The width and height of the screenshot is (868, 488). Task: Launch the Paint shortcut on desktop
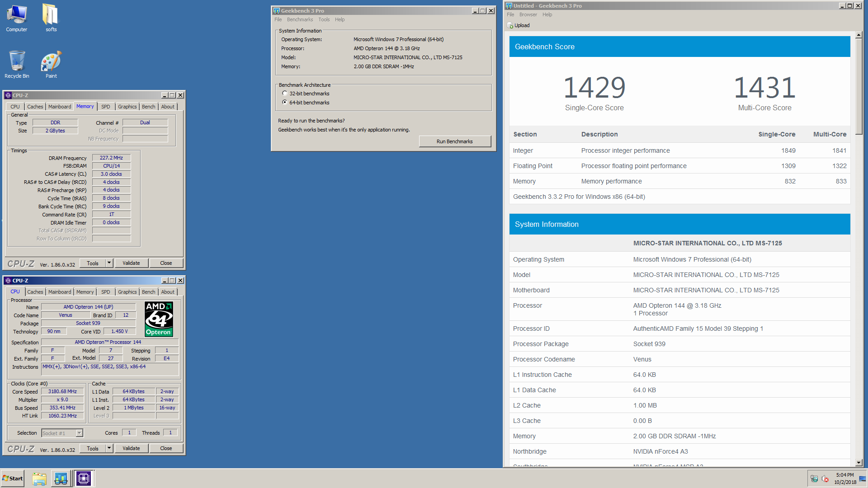51,64
